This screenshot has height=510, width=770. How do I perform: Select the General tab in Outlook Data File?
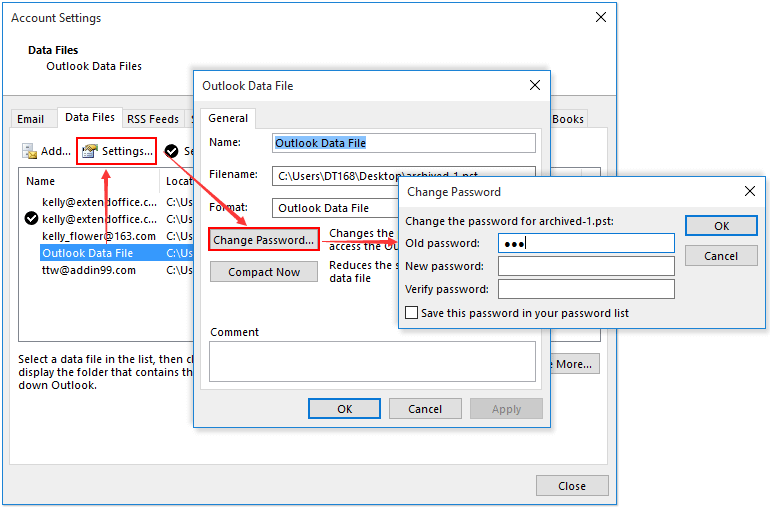[x=228, y=118]
